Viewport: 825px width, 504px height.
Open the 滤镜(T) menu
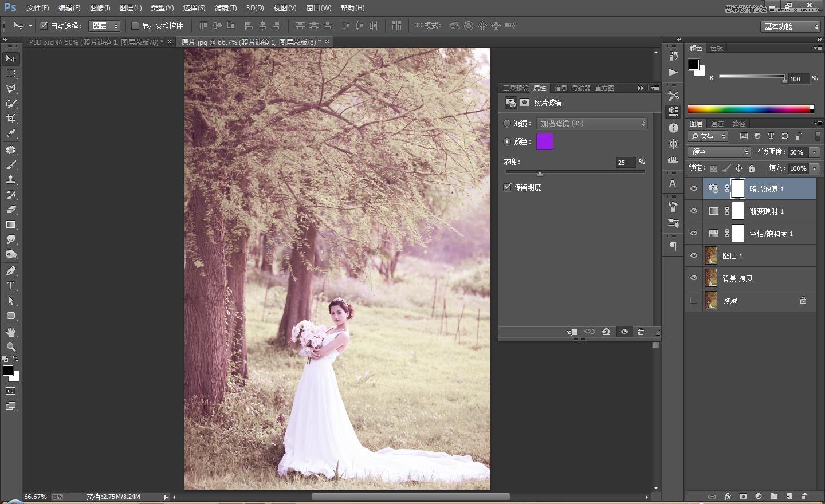point(225,8)
